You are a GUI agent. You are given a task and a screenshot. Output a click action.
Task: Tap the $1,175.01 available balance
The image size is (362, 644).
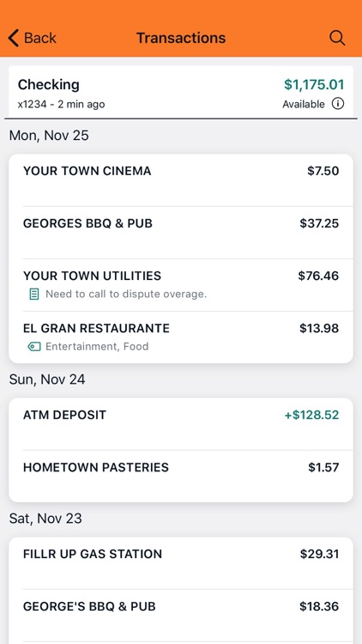(x=314, y=85)
